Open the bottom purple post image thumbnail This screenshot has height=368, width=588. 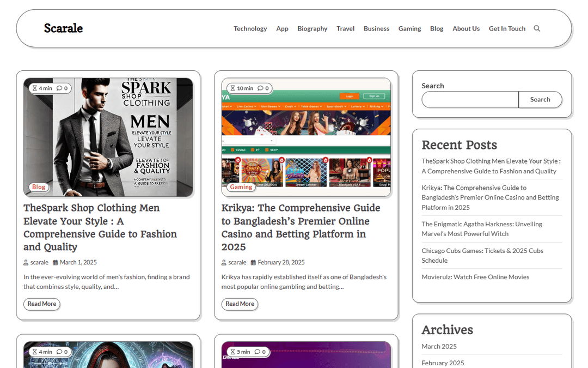click(306, 355)
